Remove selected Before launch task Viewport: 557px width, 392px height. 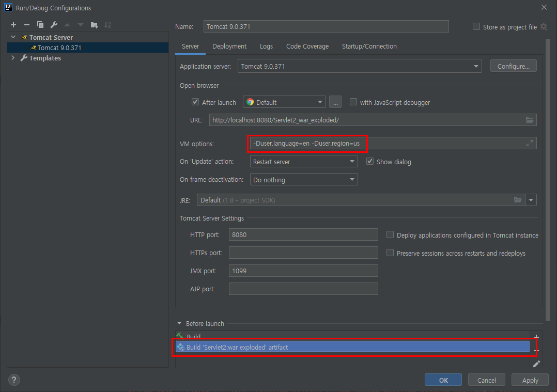[536, 351]
